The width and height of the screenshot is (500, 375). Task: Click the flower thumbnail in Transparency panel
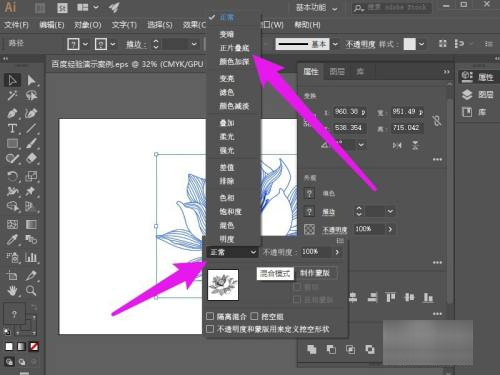pyautogui.click(x=223, y=285)
